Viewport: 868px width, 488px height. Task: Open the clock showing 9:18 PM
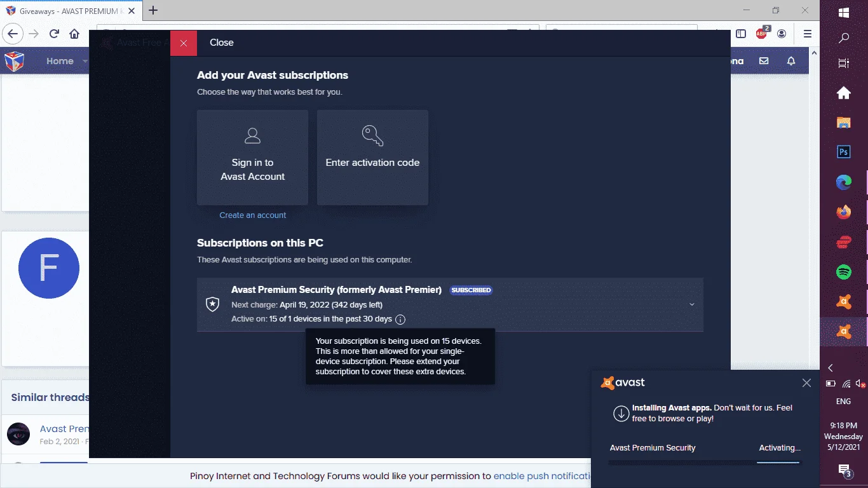(x=843, y=437)
